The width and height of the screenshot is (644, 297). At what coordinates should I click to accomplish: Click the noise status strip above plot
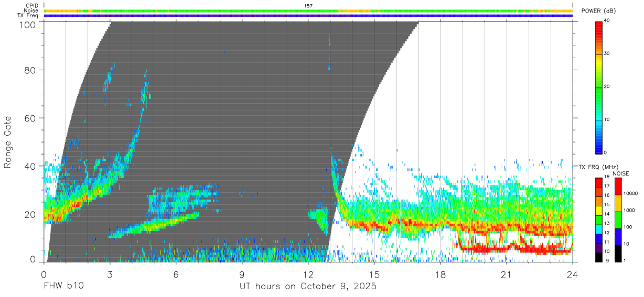tap(308, 11)
